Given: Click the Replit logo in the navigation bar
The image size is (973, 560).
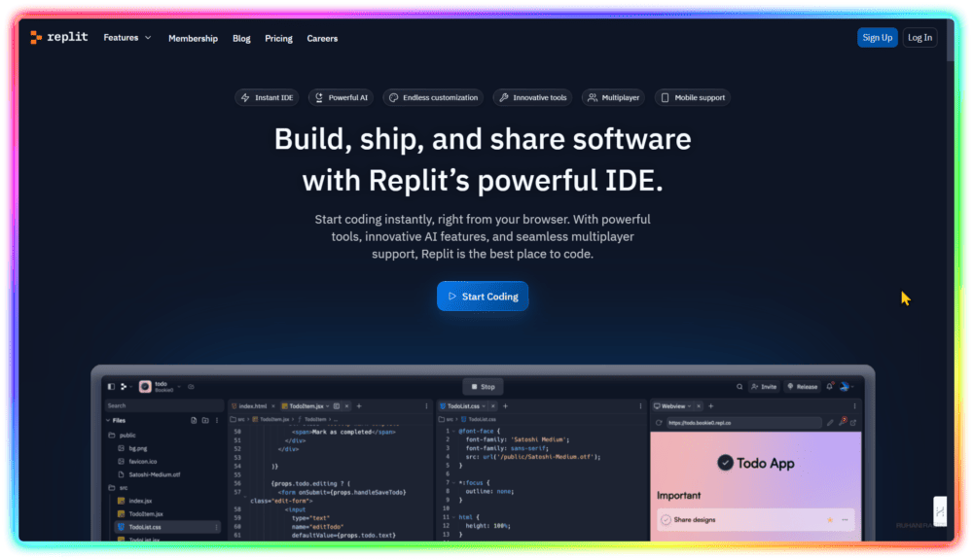Looking at the screenshot, I should [x=58, y=38].
